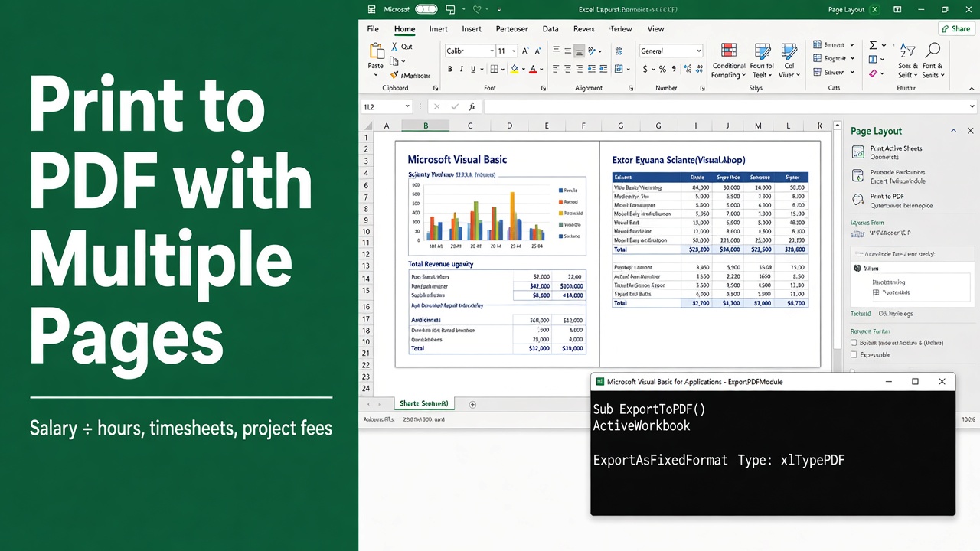Open the View ribbon tab
This screenshot has width=980, height=551.
pyautogui.click(x=655, y=29)
